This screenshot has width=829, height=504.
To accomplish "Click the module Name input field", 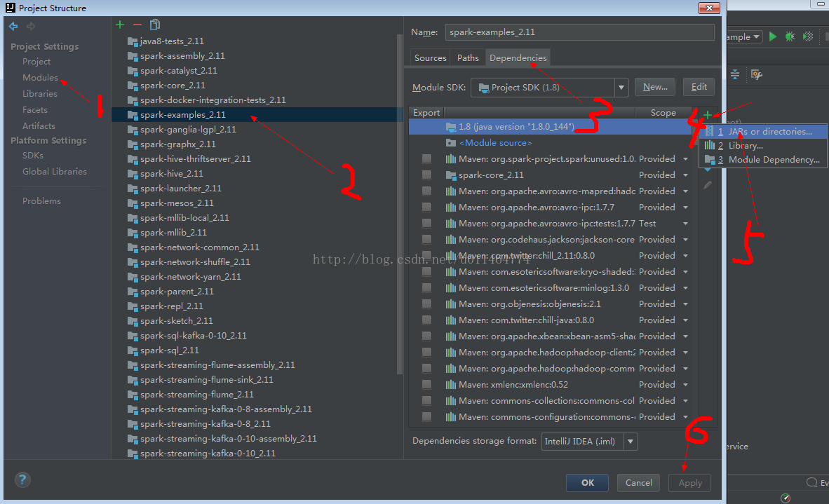I will (579, 32).
